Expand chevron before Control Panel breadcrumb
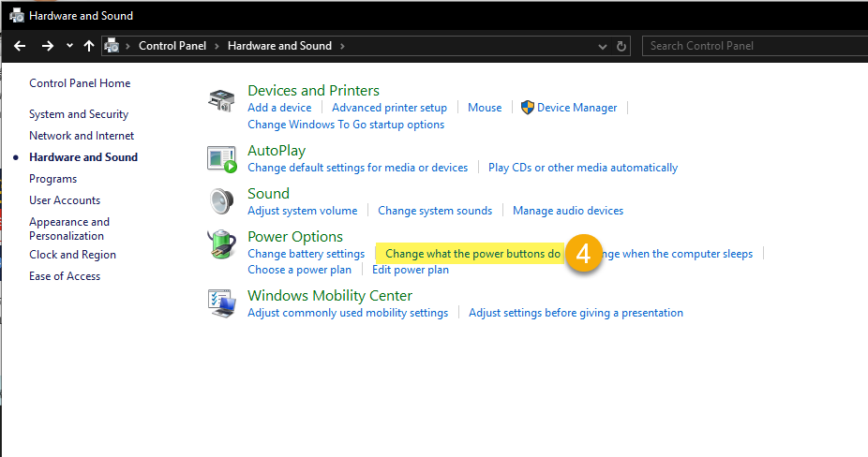The width and height of the screenshot is (868, 457). (127, 46)
